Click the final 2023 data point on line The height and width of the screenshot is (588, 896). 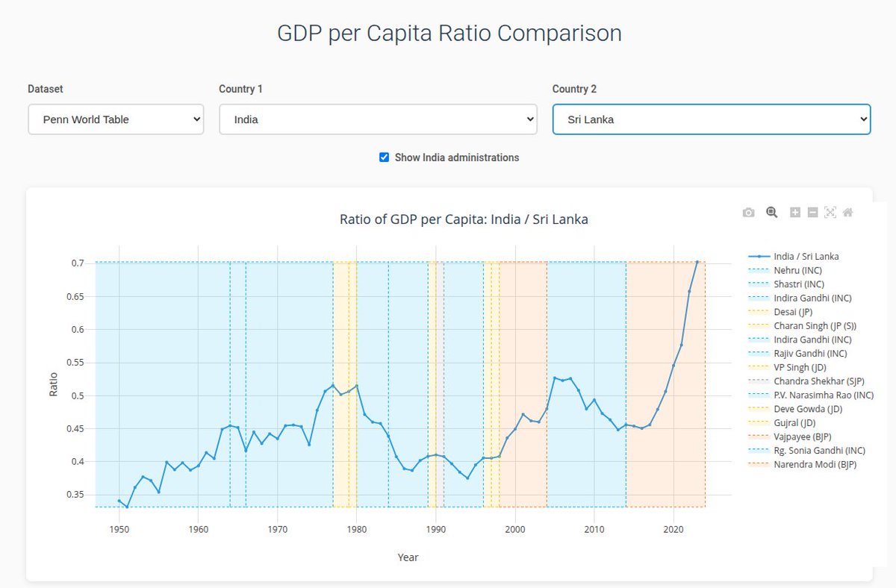(x=697, y=262)
